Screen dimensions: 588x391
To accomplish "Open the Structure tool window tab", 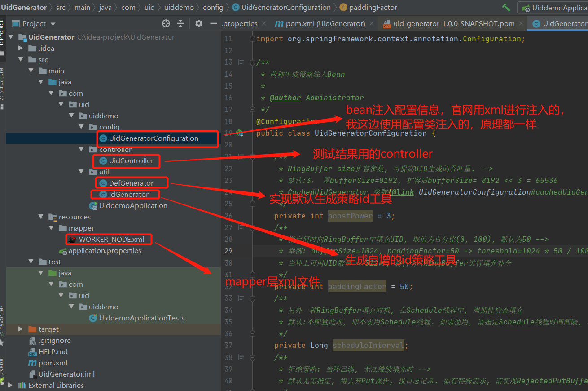I will 3,89.
